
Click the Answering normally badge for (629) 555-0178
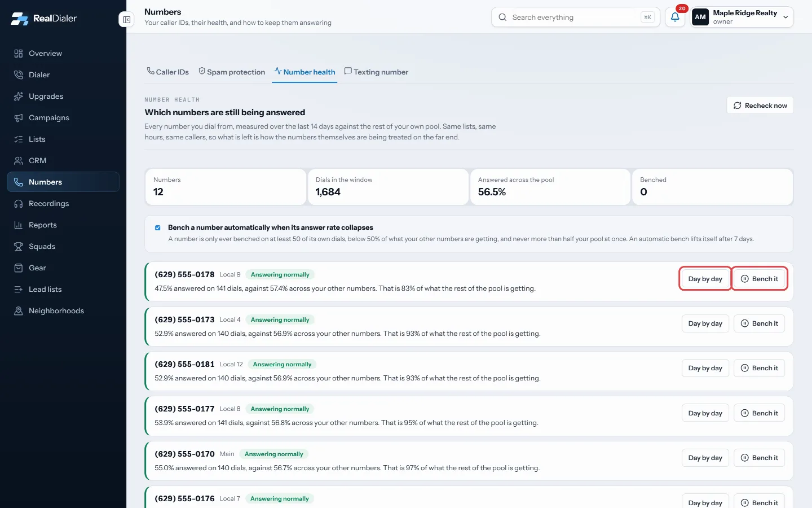(280, 275)
